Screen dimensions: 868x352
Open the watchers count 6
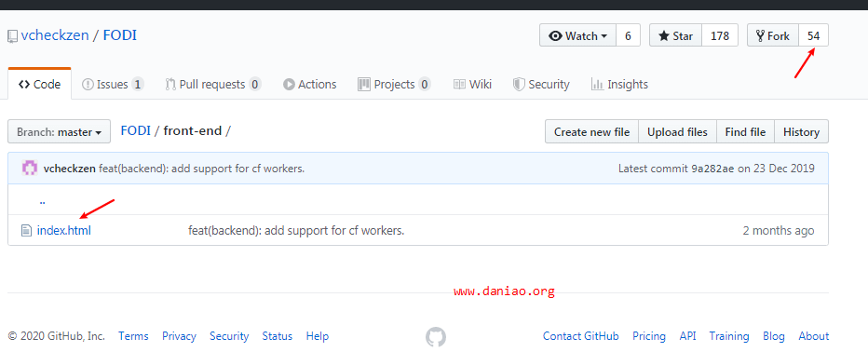628,36
